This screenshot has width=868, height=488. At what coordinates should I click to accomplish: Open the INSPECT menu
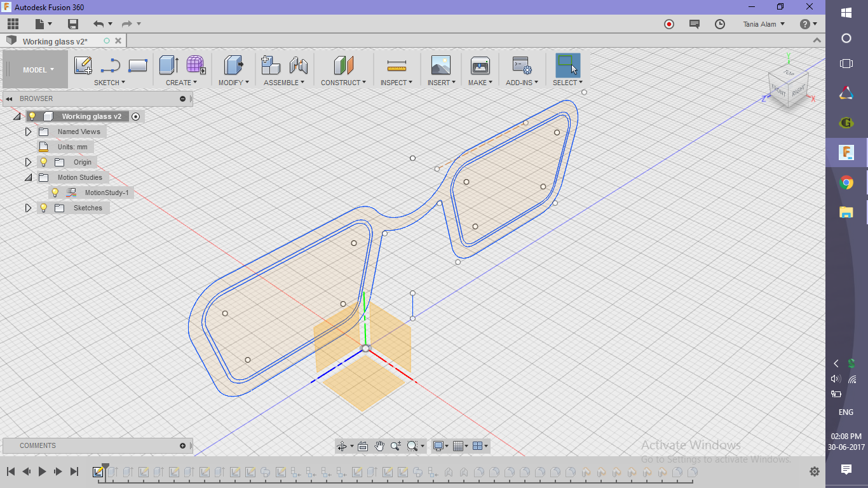pyautogui.click(x=397, y=83)
